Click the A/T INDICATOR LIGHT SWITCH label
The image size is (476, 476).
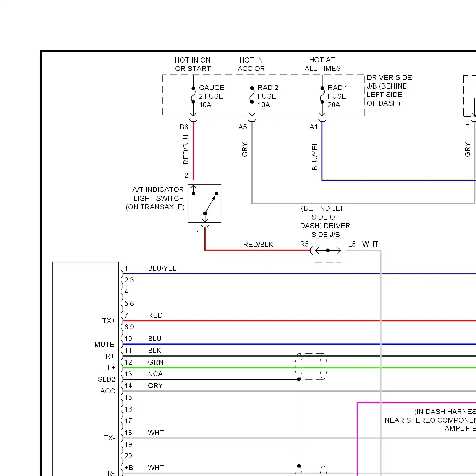(155, 198)
